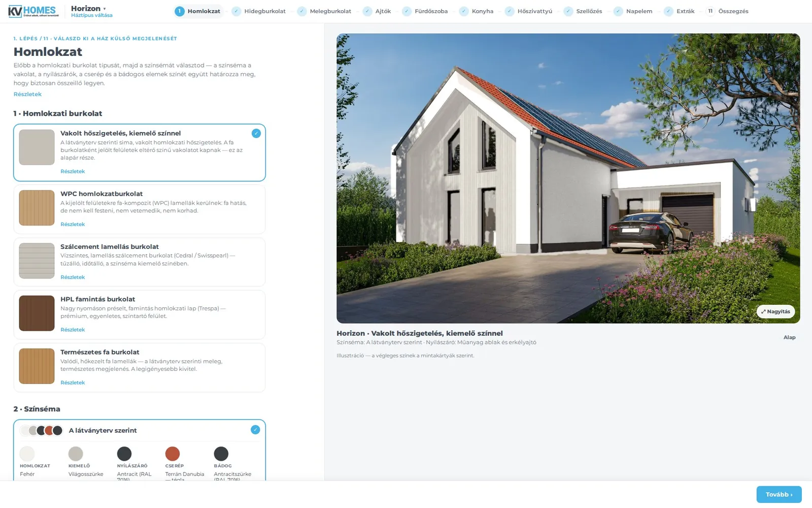
Task: Click the Cserép Terrán Danubia swatch
Action: 173,454
